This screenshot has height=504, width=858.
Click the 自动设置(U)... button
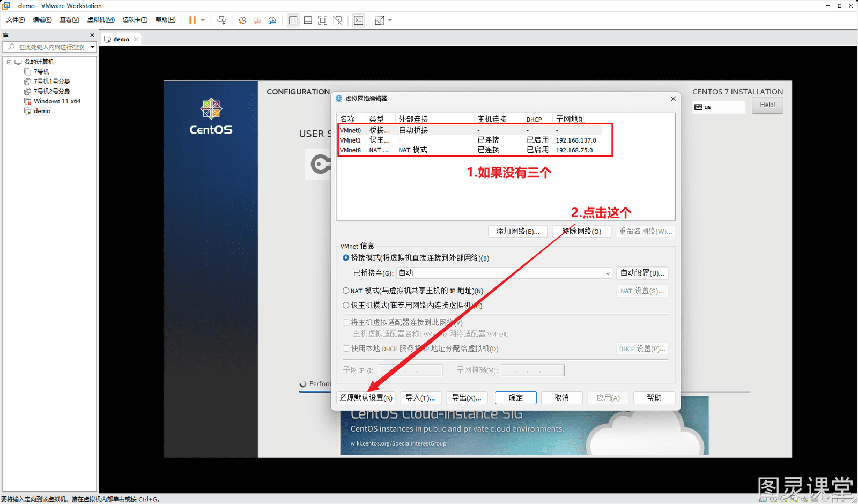642,273
